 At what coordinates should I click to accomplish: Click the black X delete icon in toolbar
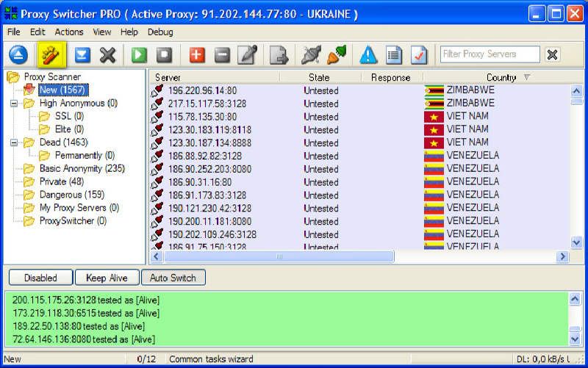(108, 55)
